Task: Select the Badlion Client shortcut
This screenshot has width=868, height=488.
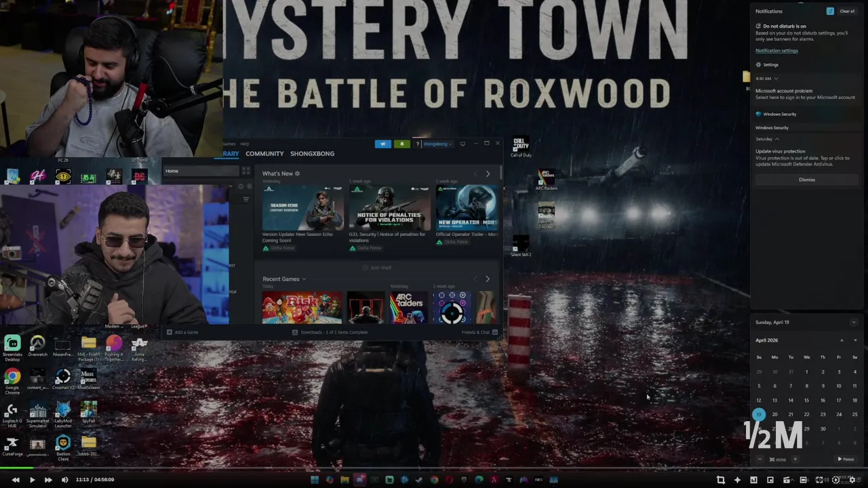Action: (63, 449)
